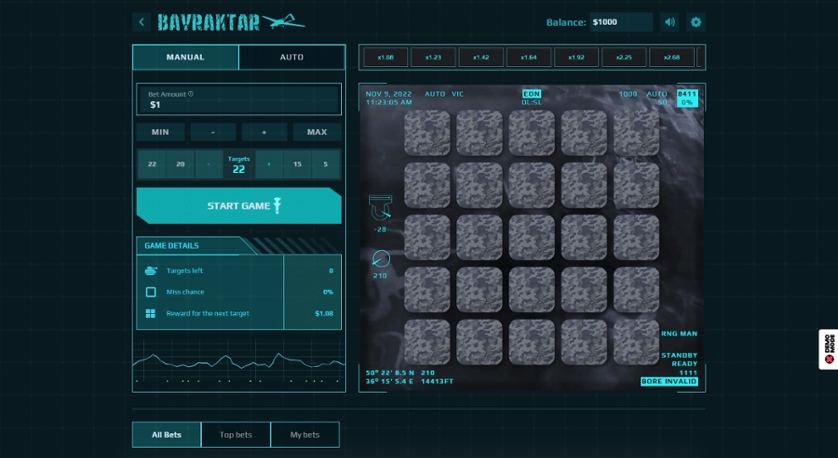The width and height of the screenshot is (838, 458).
Task: Click the Miss chance square icon
Action: point(151,292)
